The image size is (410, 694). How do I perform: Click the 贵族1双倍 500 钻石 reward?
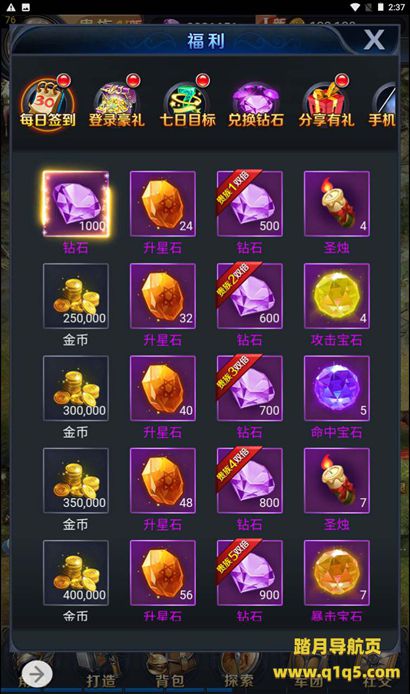(250, 204)
